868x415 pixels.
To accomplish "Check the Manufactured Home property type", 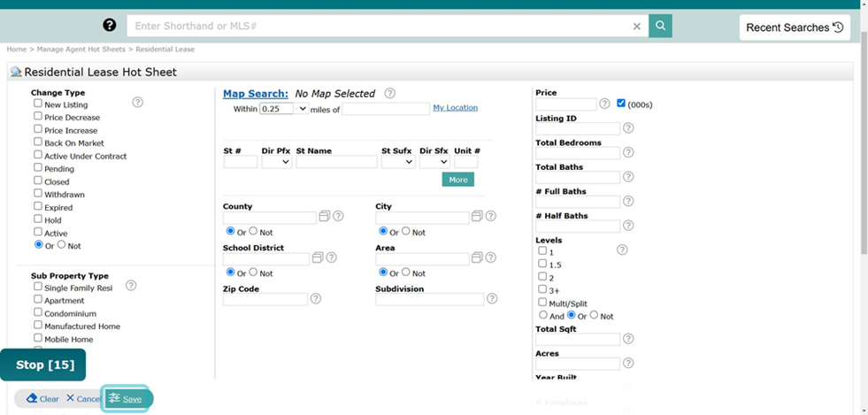I will click(38, 325).
